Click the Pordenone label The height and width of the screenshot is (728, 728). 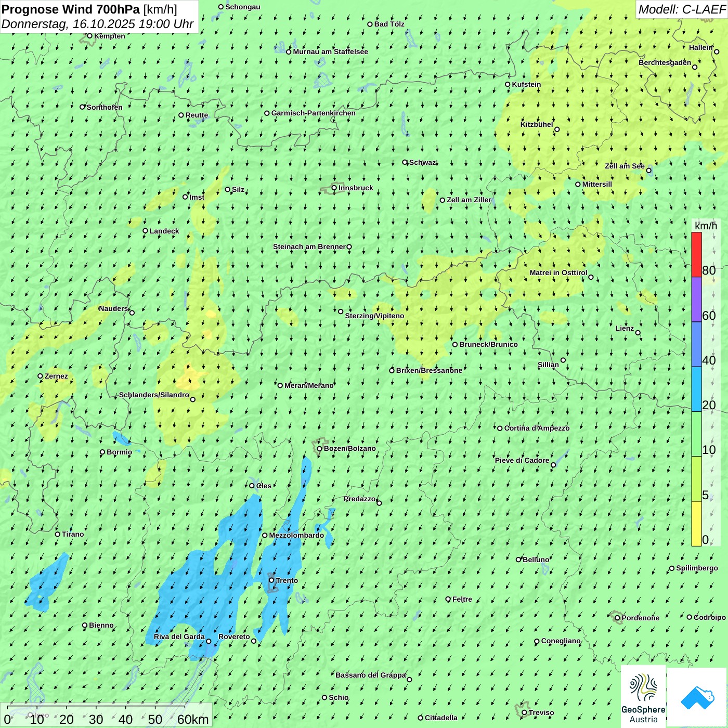click(x=641, y=618)
